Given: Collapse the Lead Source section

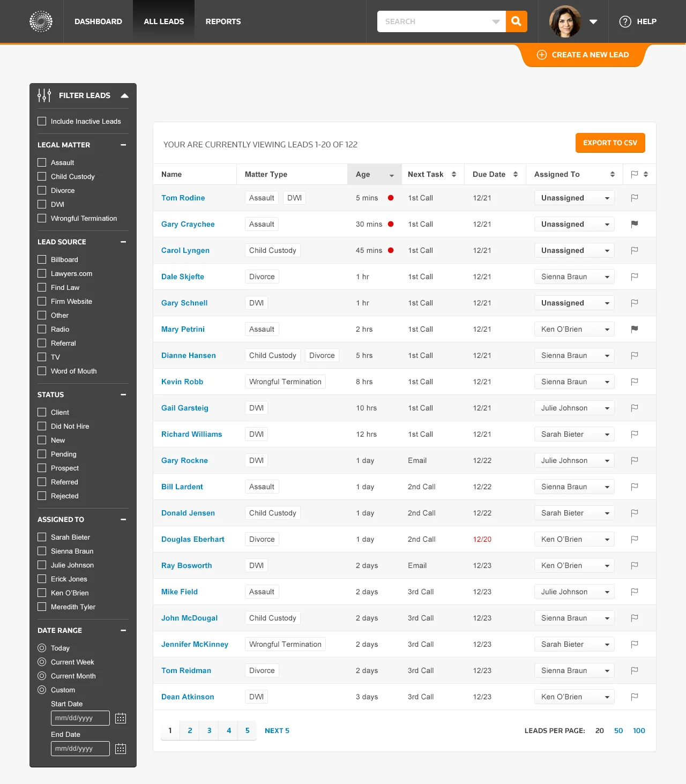Looking at the screenshot, I should point(124,242).
